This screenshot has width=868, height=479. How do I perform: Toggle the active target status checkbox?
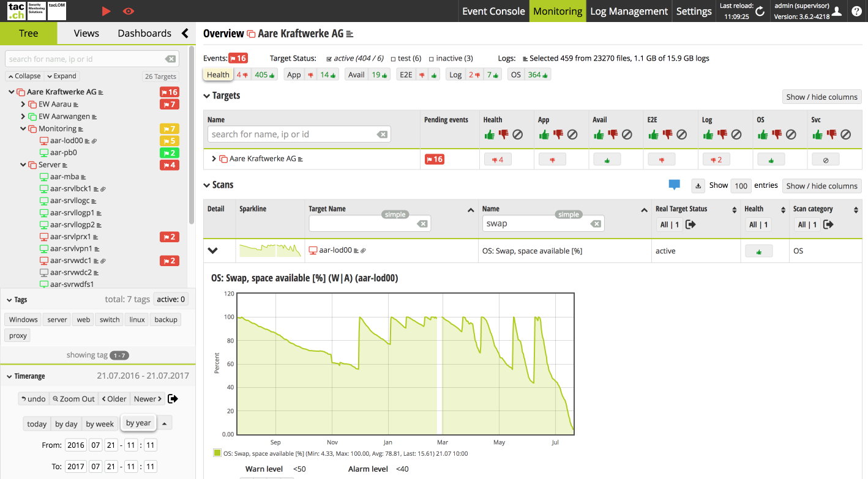(x=329, y=59)
